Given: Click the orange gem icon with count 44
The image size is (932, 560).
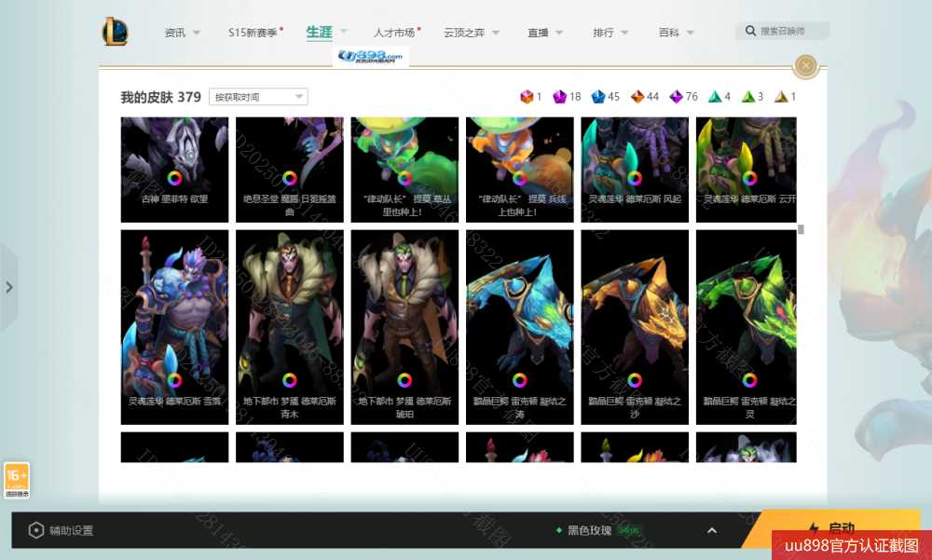Looking at the screenshot, I should pyautogui.click(x=637, y=96).
